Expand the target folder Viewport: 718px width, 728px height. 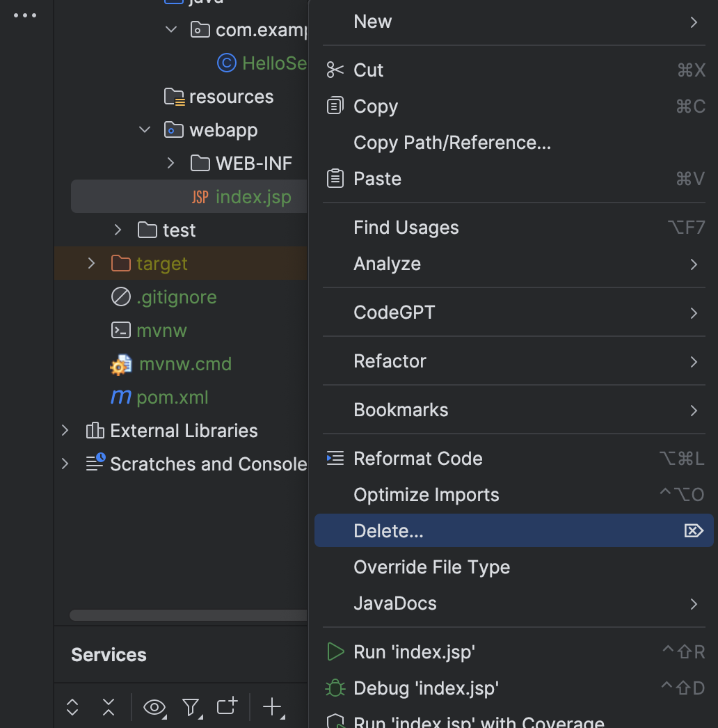(x=90, y=263)
